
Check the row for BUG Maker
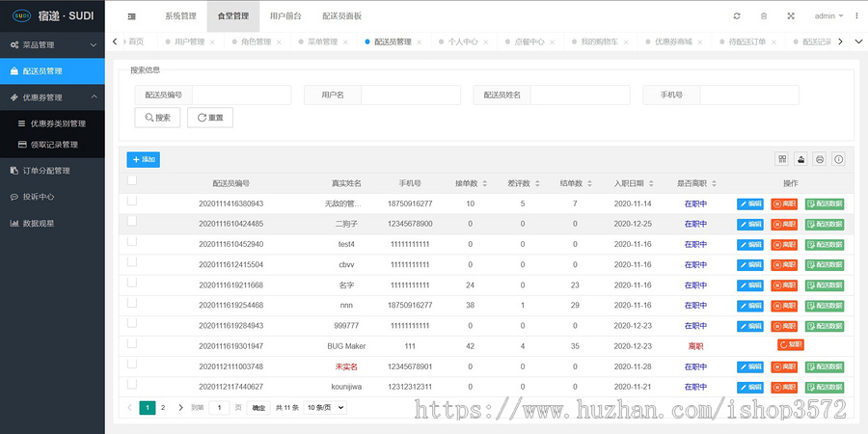132,343
